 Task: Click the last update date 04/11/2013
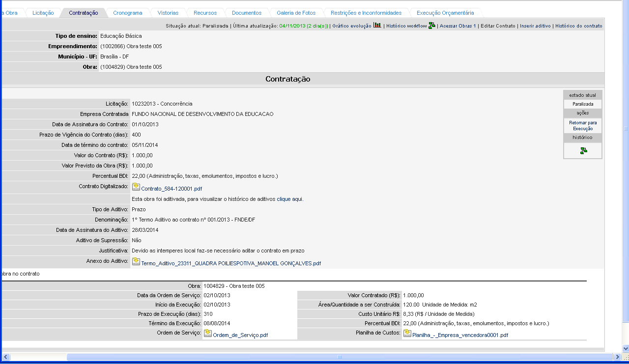click(x=292, y=26)
